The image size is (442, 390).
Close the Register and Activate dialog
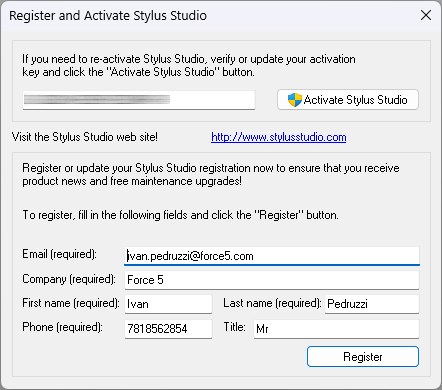426,15
